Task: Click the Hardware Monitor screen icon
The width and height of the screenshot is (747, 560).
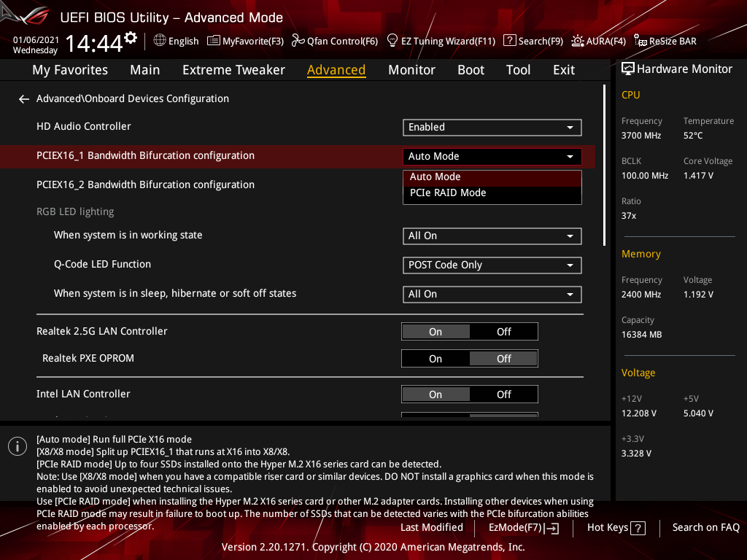Action: 628,69
